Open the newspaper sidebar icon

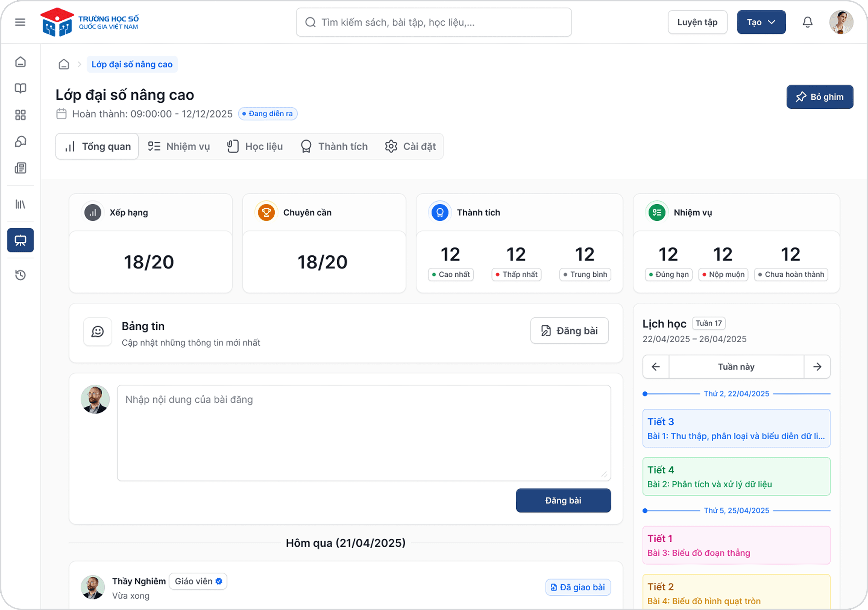(x=20, y=168)
